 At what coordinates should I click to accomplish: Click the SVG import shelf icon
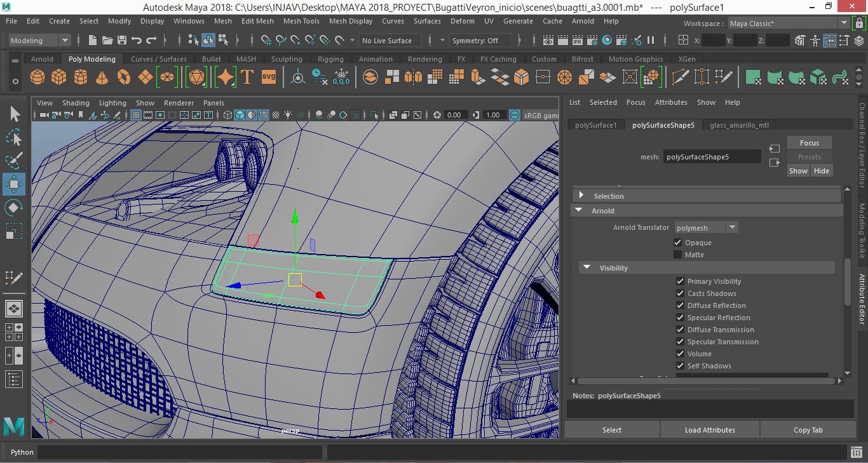269,77
